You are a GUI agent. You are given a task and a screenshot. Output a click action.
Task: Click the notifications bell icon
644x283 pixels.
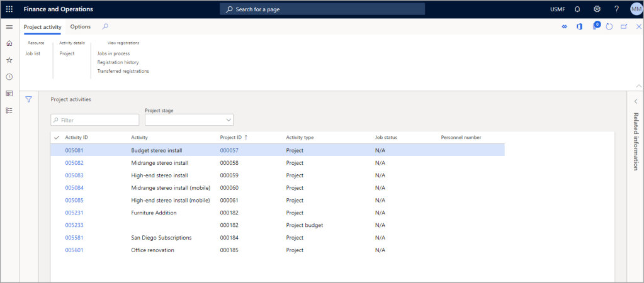pos(577,9)
